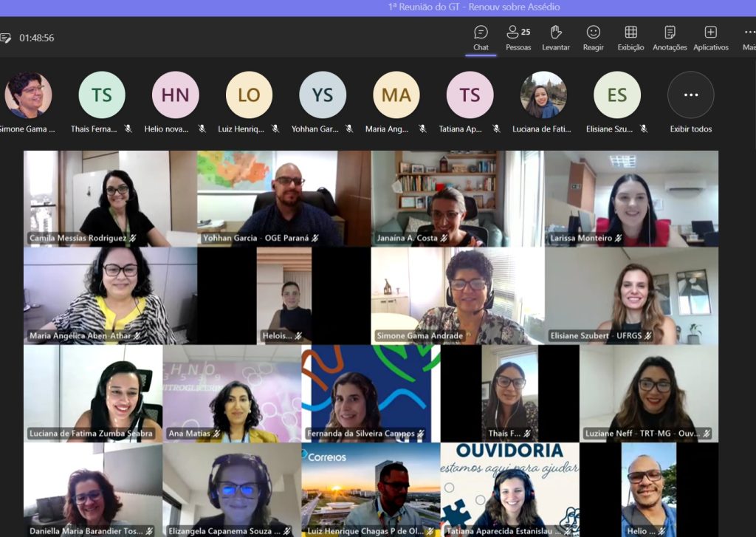The height and width of the screenshot is (537, 756).
Task: Open the Chat panel
Action: click(481, 38)
